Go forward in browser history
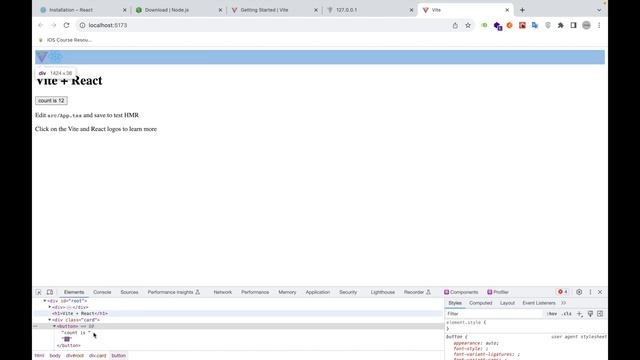 click(53, 25)
